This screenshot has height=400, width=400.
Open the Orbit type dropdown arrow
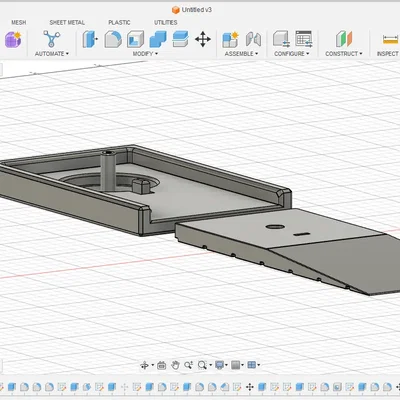153,365
